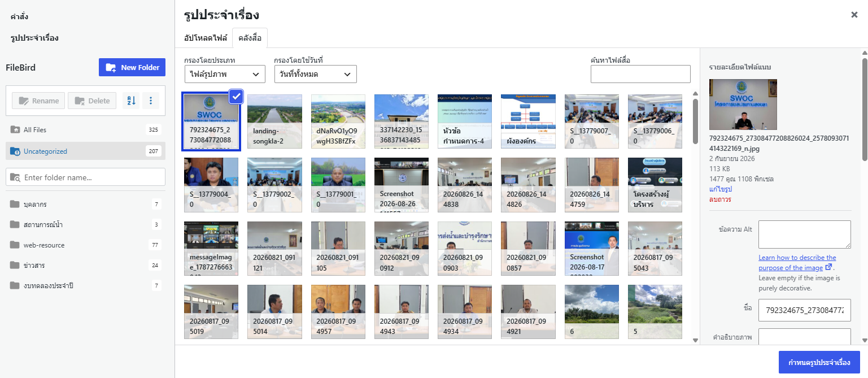Select the หัวข้อกำหนดการ-4 thumbnail

coord(465,121)
